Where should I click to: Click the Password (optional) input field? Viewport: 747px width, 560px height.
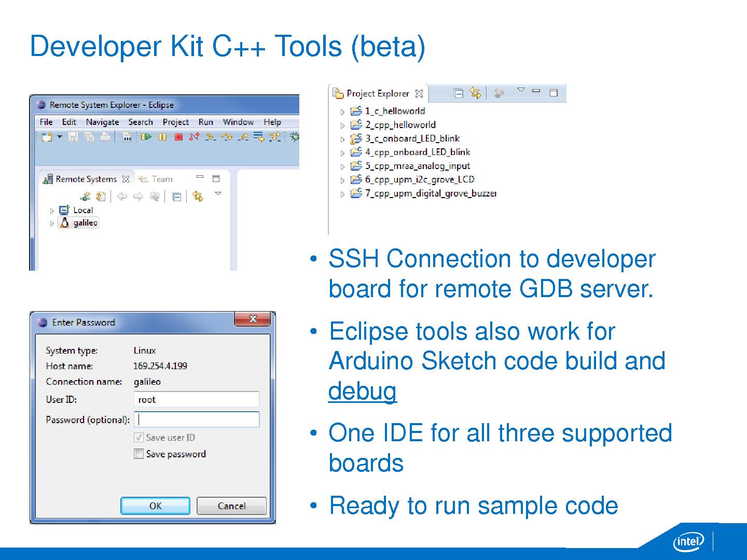pyautogui.click(x=197, y=419)
